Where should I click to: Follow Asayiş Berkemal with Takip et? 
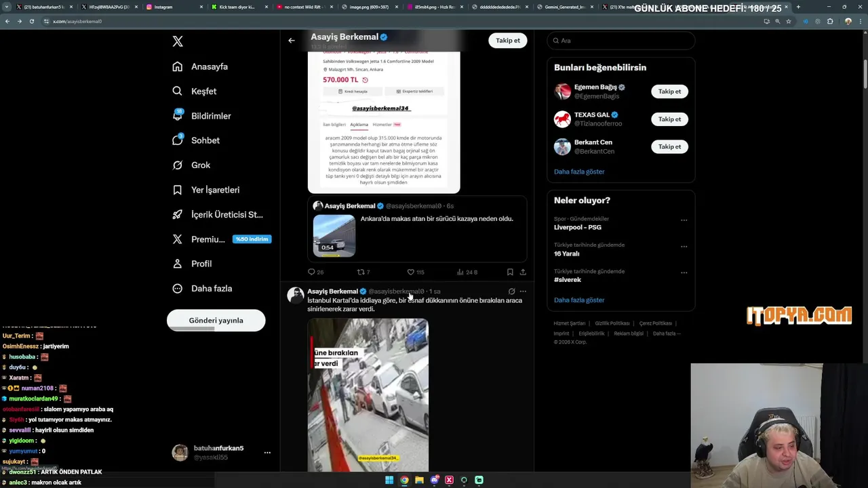coord(507,41)
